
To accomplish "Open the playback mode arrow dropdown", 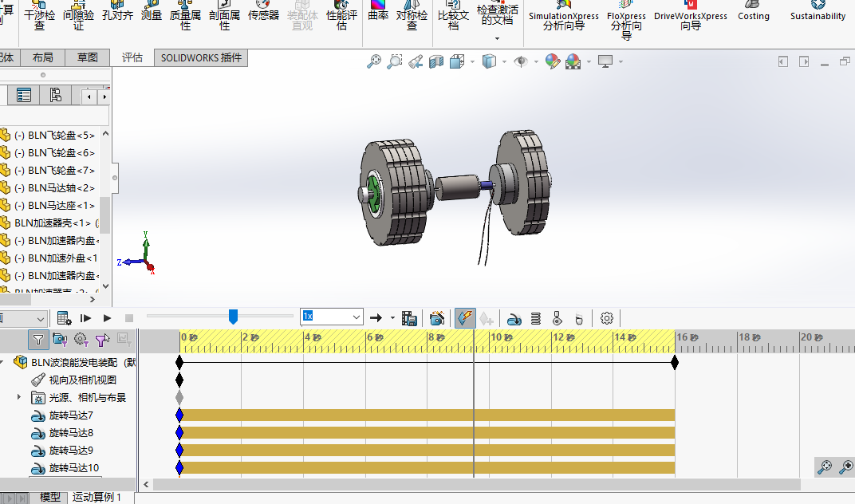I will pos(392,318).
